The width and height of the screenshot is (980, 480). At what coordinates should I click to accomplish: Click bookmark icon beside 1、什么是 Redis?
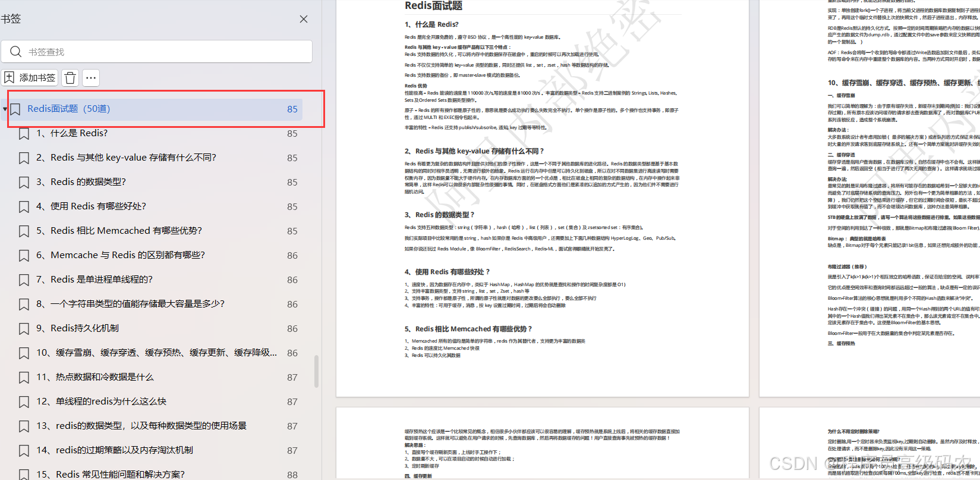tap(24, 134)
